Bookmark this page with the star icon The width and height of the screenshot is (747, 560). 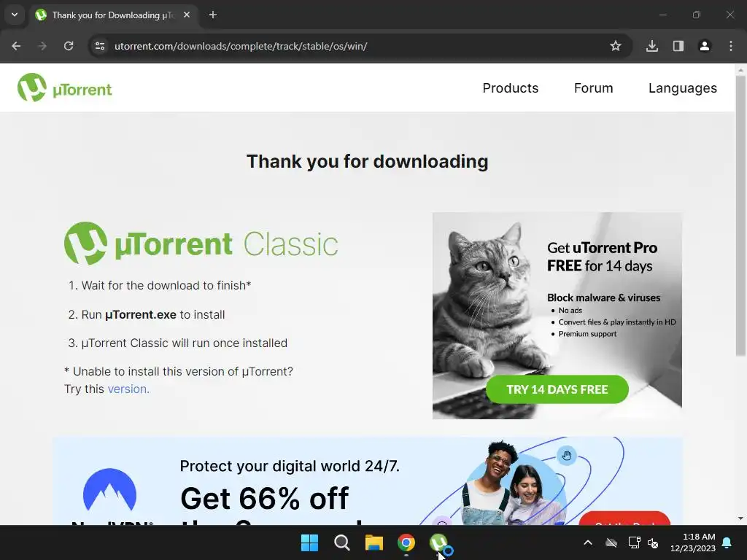tap(616, 46)
